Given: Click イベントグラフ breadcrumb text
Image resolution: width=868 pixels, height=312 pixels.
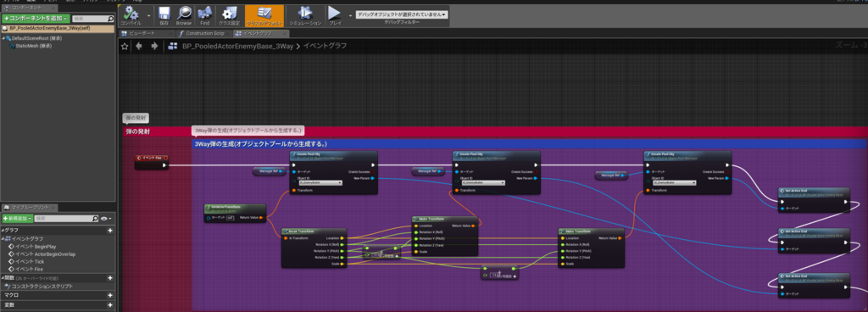Looking at the screenshot, I should [x=325, y=46].
